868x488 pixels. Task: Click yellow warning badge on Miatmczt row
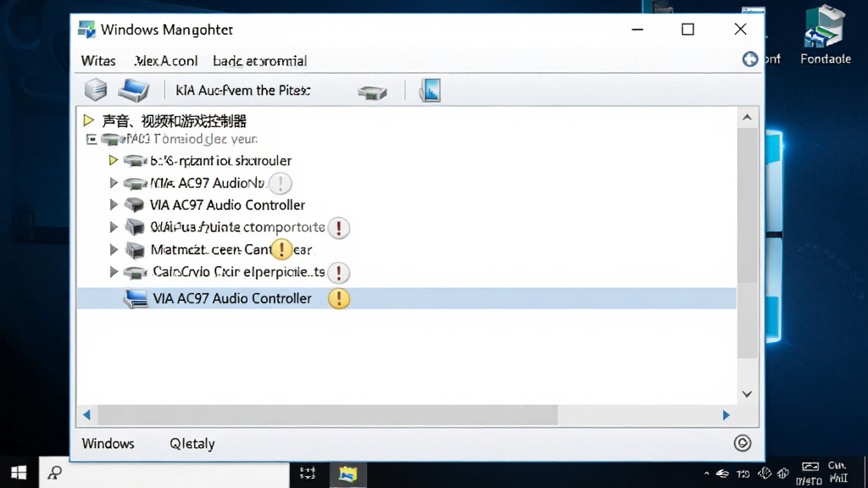(281, 250)
